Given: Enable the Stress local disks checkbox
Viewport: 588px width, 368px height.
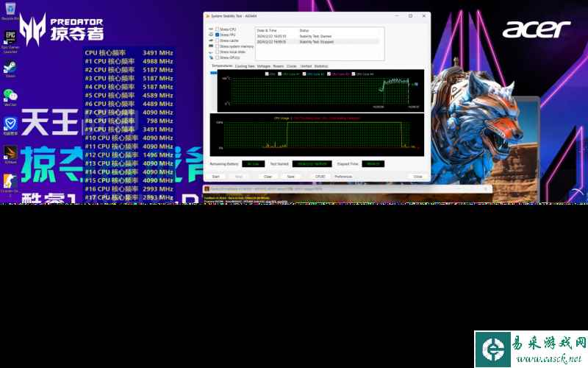Looking at the screenshot, I should (217, 52).
